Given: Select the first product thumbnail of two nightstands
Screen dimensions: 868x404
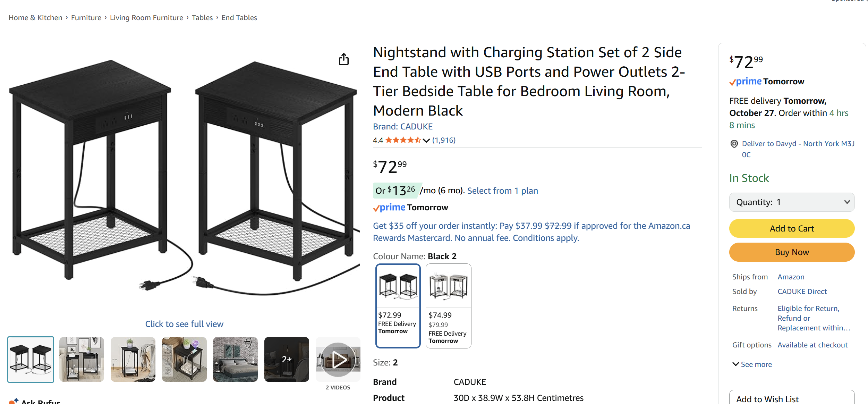Looking at the screenshot, I should (31, 360).
